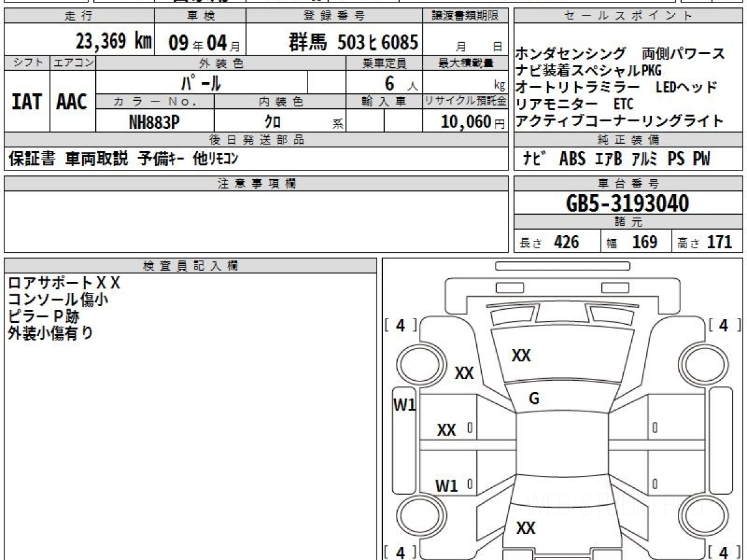Click the color number NH883P
Image resolution: width=747 pixels, height=560 pixels.
(x=154, y=122)
